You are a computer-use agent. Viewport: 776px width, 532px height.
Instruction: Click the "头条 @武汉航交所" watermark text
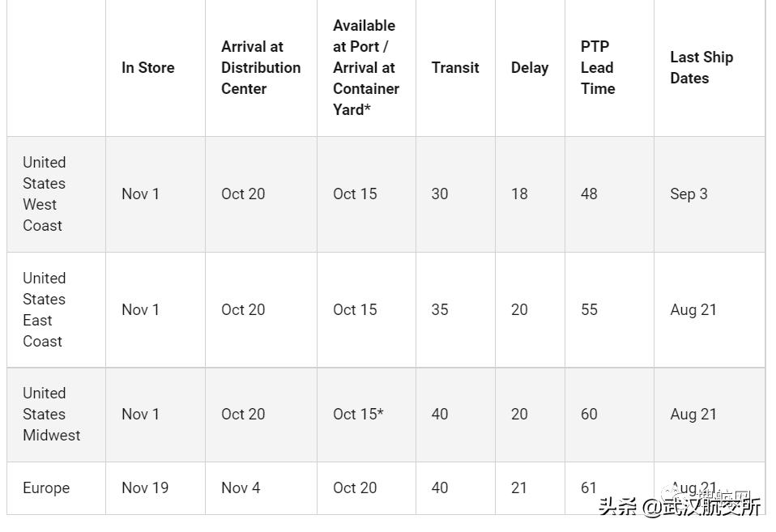point(680,508)
